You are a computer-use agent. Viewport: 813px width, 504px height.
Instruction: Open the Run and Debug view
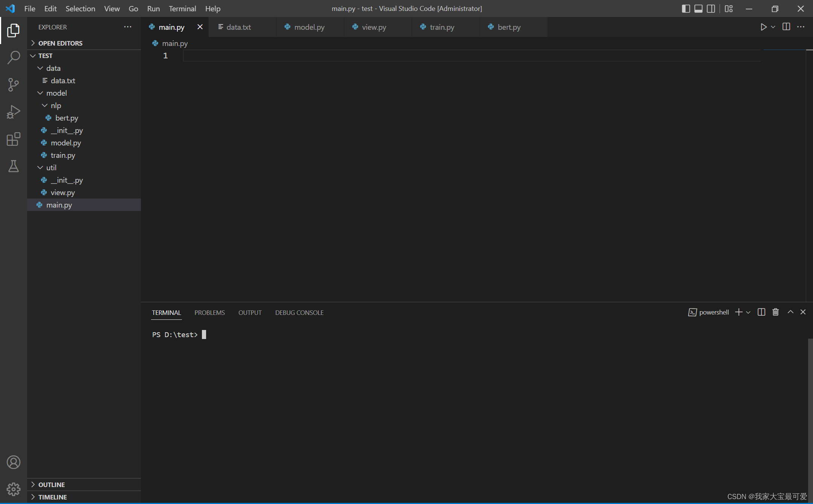point(14,112)
